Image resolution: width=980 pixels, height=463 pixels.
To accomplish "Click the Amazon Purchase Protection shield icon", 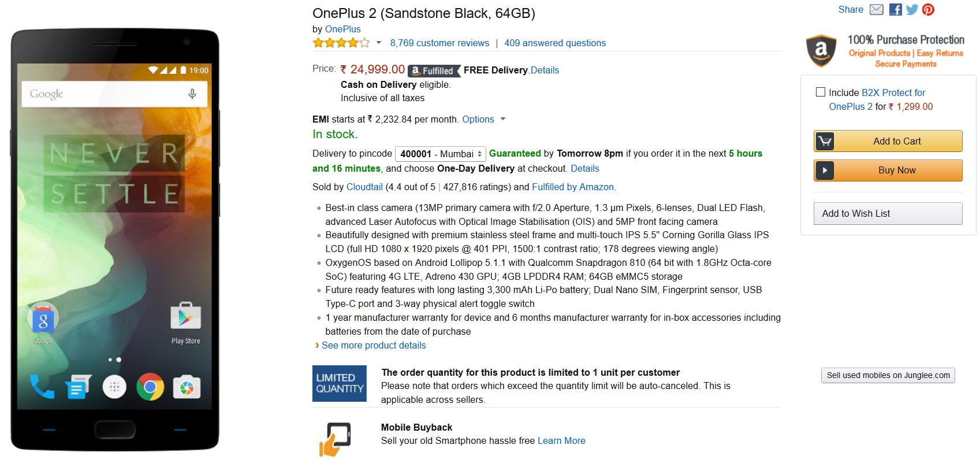I will [821, 50].
